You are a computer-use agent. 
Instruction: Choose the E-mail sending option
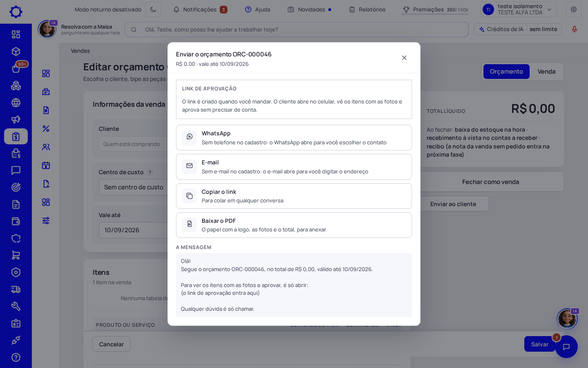click(x=294, y=167)
